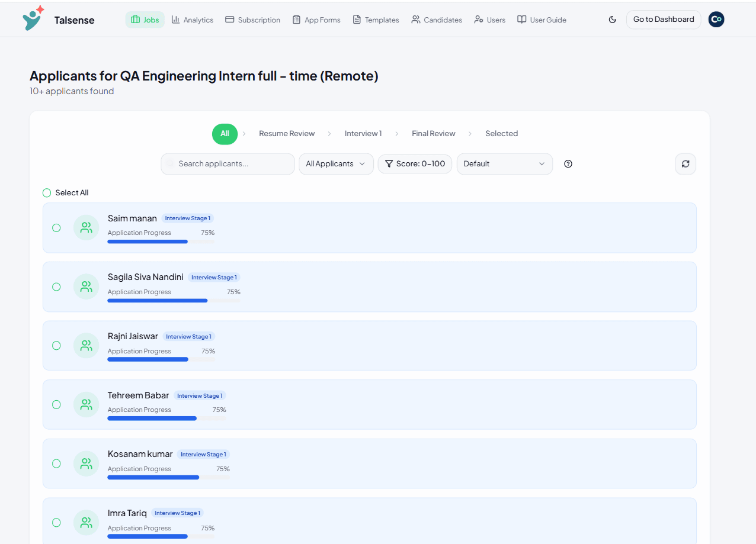Click the Talsense logo icon
This screenshot has width=756, height=544.
point(33,18)
